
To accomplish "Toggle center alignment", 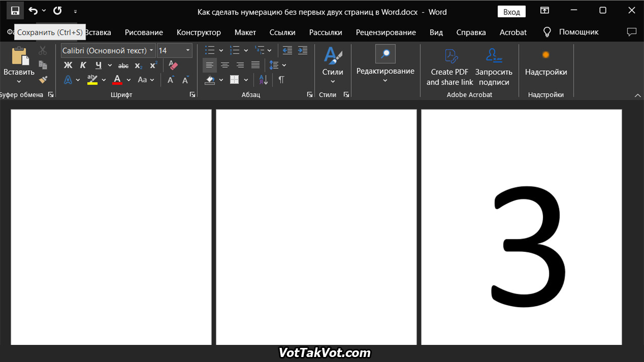I will 225,65.
